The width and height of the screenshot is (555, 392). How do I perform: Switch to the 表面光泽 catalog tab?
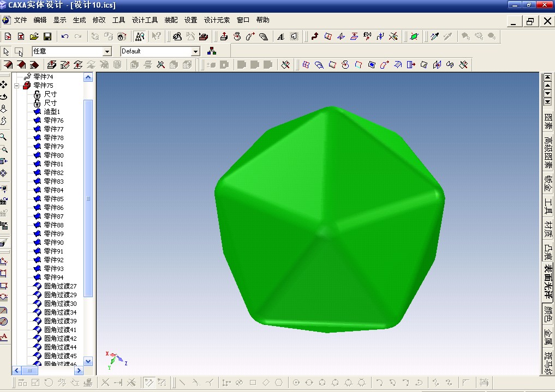click(x=547, y=281)
